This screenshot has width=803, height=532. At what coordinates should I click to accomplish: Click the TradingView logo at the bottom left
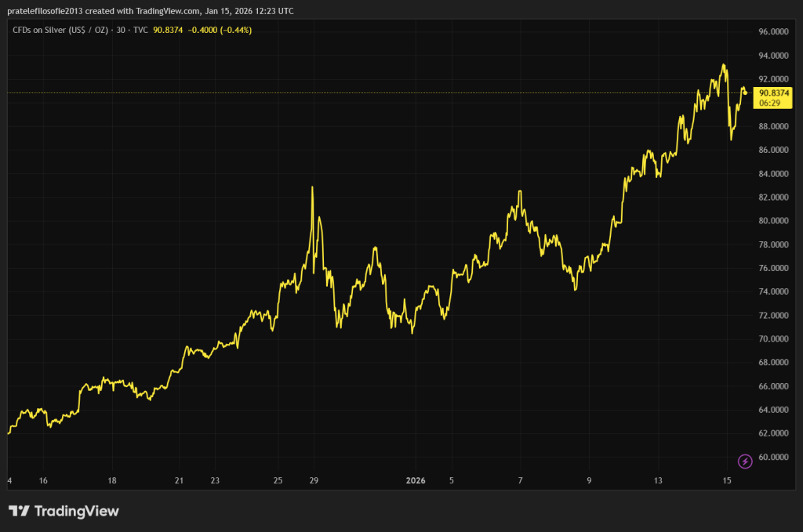(64, 511)
